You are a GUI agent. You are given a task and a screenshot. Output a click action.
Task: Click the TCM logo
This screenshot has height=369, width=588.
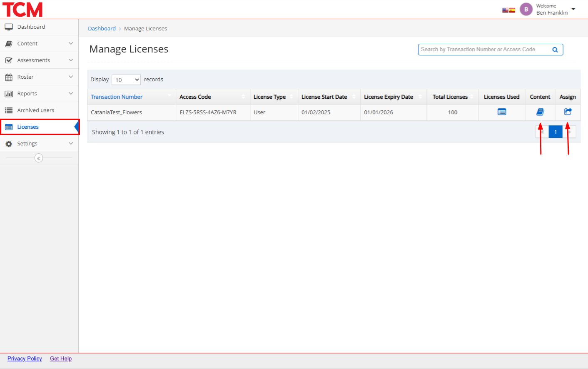pos(23,10)
